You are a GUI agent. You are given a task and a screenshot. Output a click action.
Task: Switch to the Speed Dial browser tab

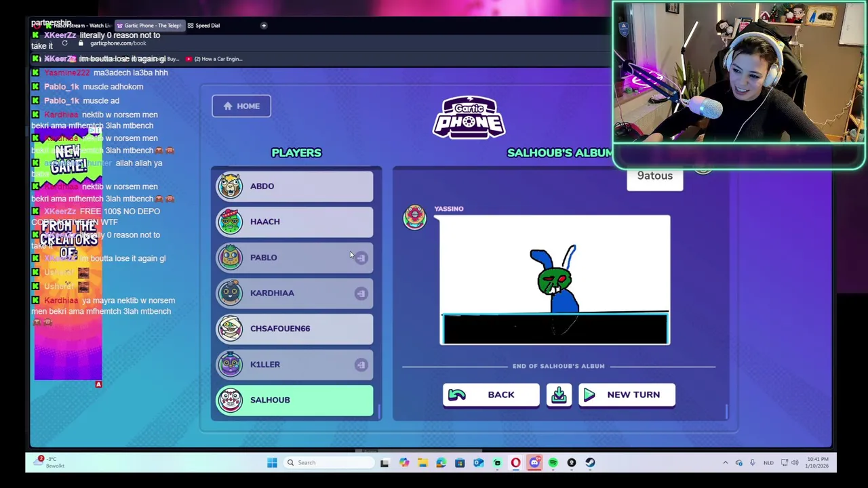tap(203, 26)
